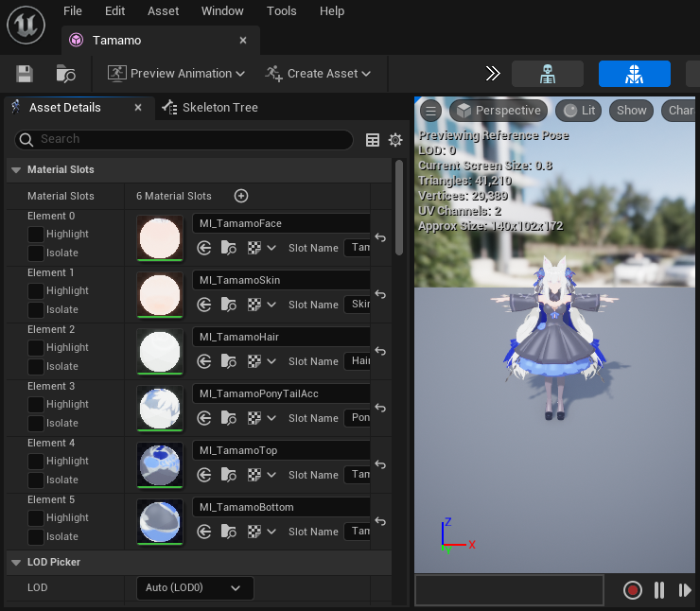Screen dimensions: 700x611
Task: Open the viewport Show menu
Action: pos(631,111)
